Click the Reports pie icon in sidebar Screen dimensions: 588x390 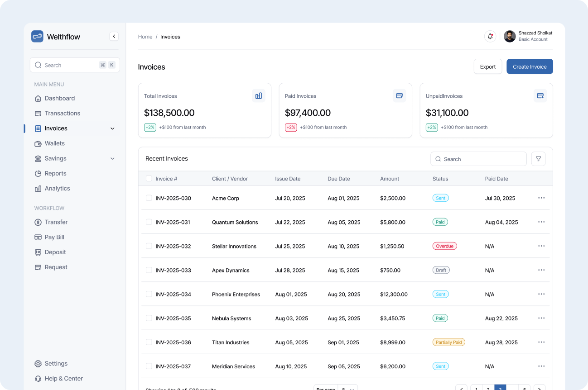pyautogui.click(x=38, y=173)
